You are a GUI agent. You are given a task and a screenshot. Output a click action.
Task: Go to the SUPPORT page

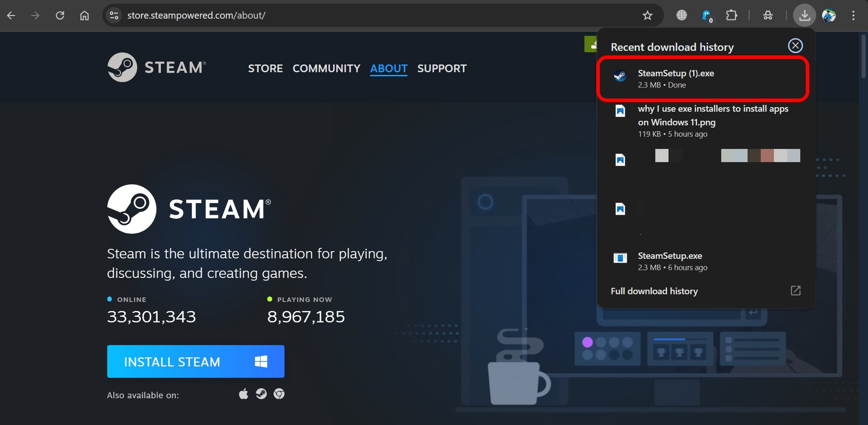point(442,69)
